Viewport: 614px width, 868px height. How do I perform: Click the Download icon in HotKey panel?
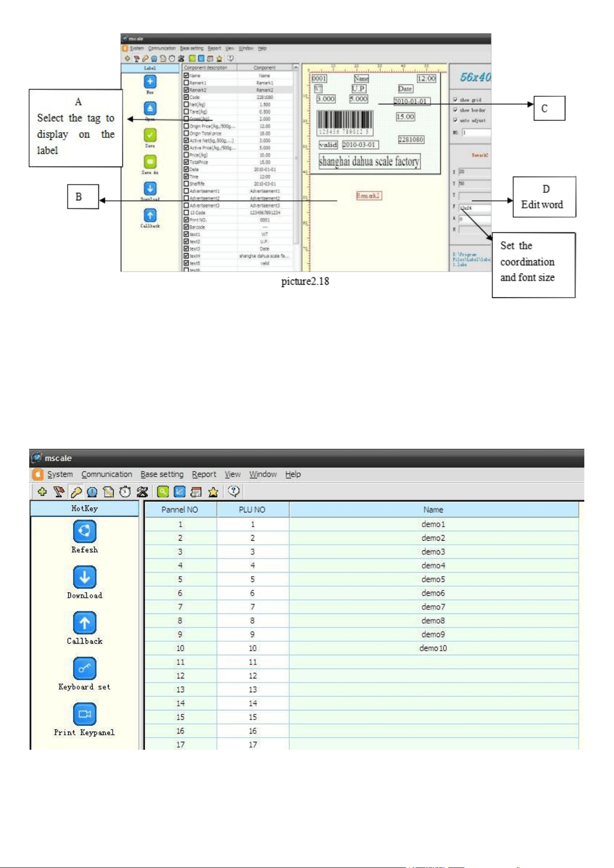[84, 577]
